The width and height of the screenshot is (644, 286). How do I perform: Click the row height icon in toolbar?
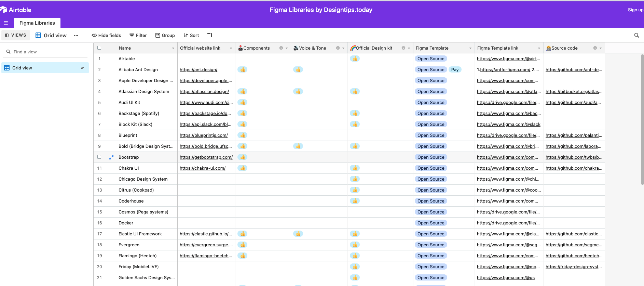tap(210, 35)
